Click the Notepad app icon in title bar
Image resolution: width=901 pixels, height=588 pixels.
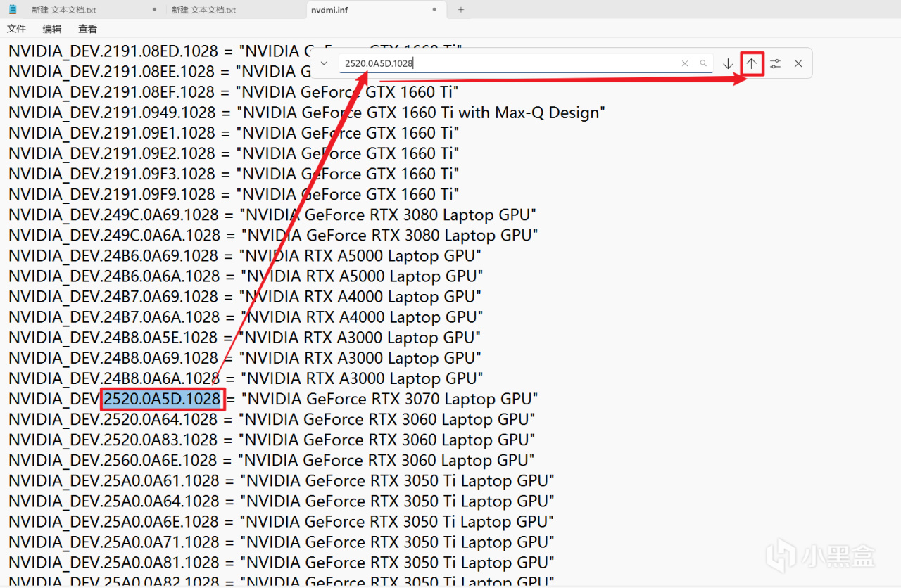13,9
